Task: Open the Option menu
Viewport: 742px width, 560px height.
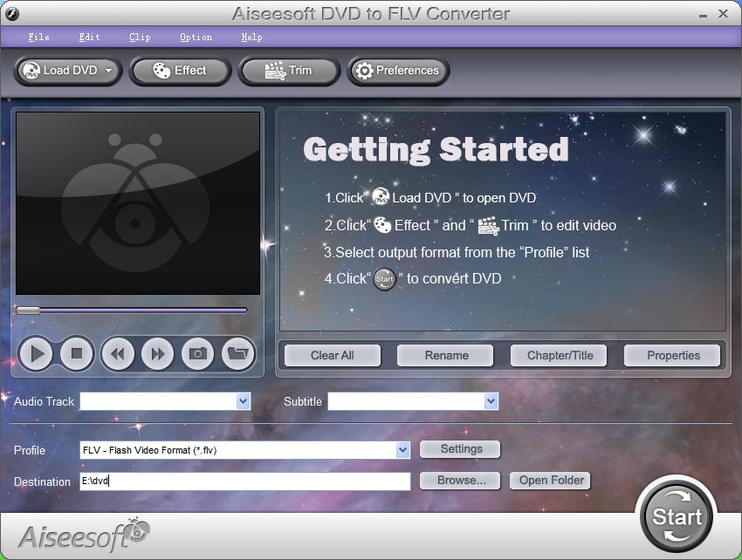Action: click(196, 37)
